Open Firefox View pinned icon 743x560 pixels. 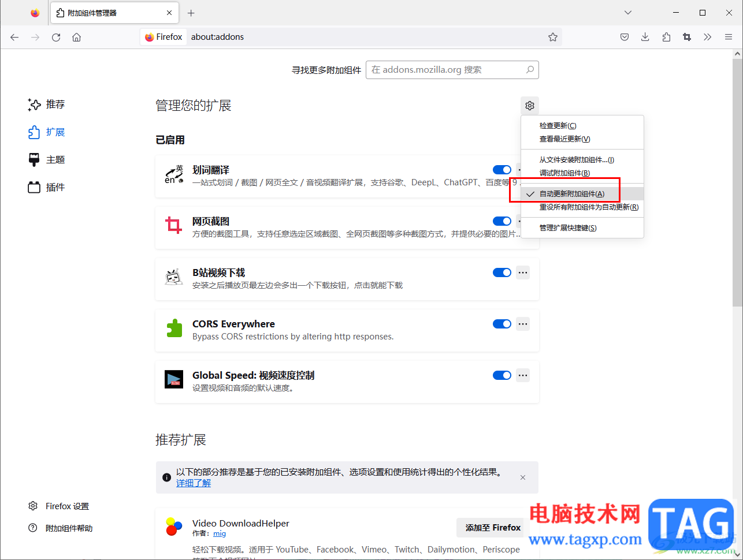tap(35, 13)
